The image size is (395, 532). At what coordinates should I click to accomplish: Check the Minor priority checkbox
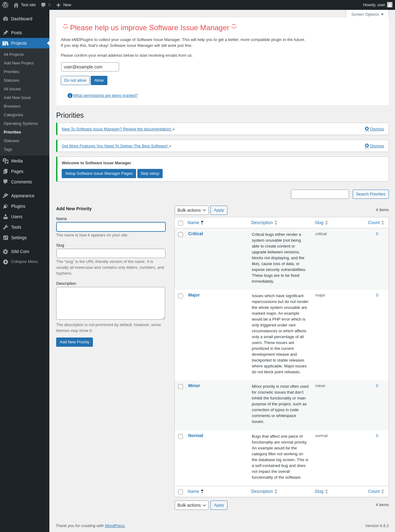[181, 387]
